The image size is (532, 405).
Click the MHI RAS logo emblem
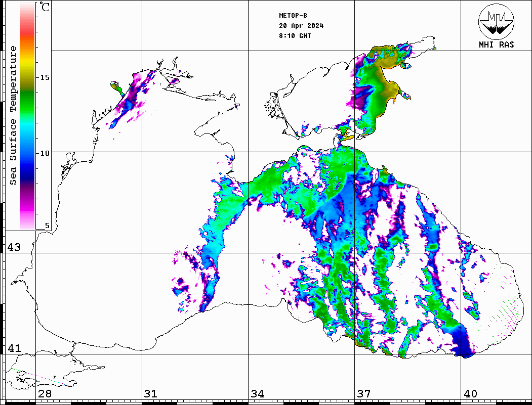[x=497, y=21]
